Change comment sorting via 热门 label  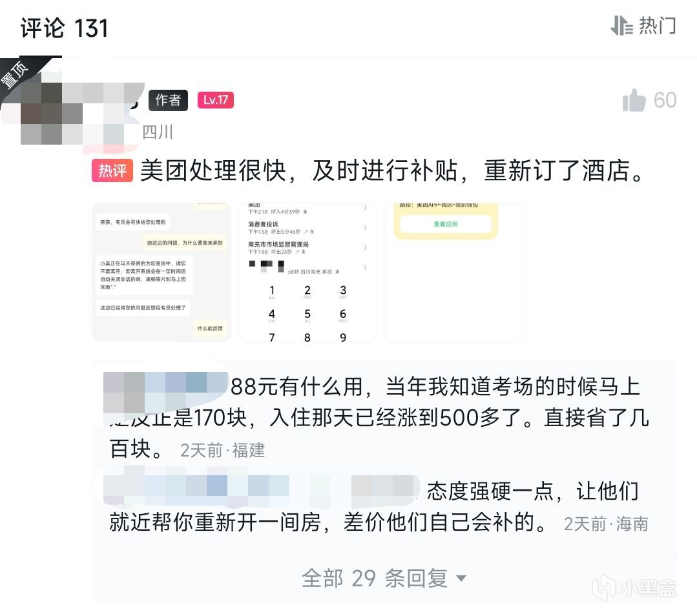tap(658, 25)
